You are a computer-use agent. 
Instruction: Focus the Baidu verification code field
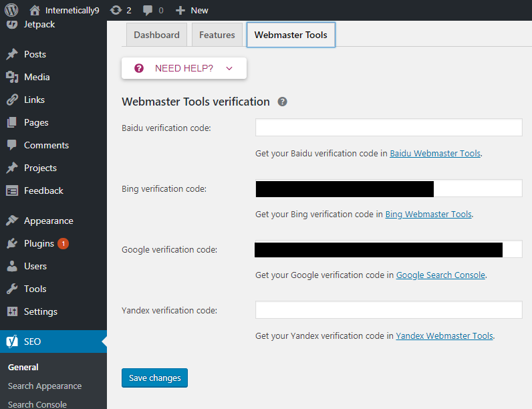389,127
